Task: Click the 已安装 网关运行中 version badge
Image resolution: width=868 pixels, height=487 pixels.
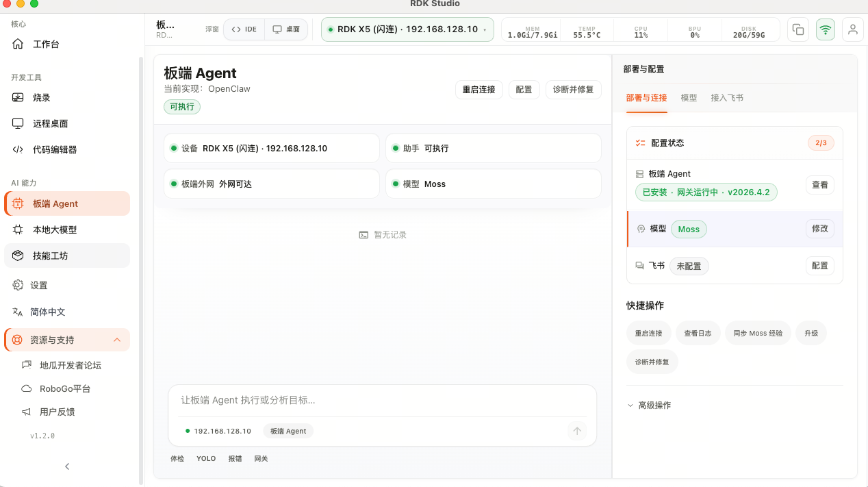Action: (706, 192)
